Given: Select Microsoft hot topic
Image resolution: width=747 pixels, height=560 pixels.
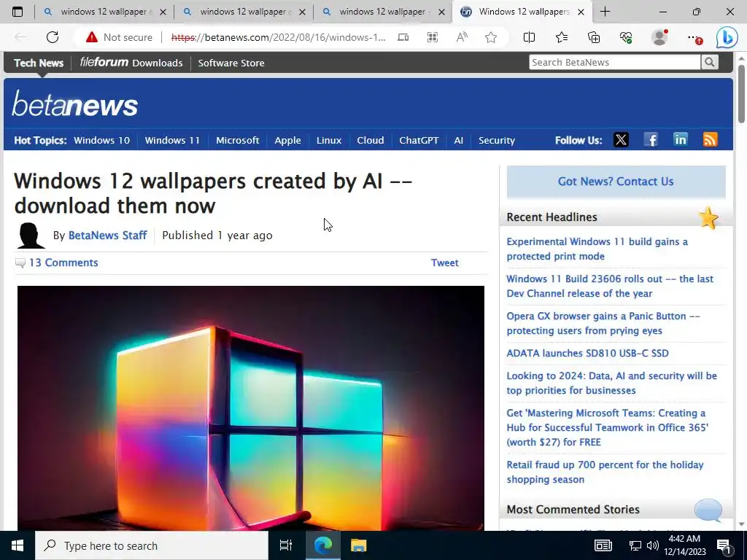Looking at the screenshot, I should 237,140.
